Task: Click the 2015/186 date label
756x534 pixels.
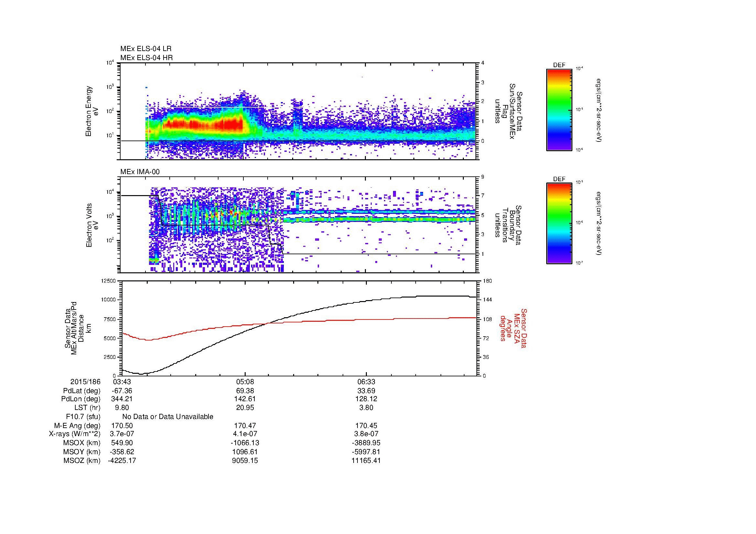Action: (x=85, y=382)
